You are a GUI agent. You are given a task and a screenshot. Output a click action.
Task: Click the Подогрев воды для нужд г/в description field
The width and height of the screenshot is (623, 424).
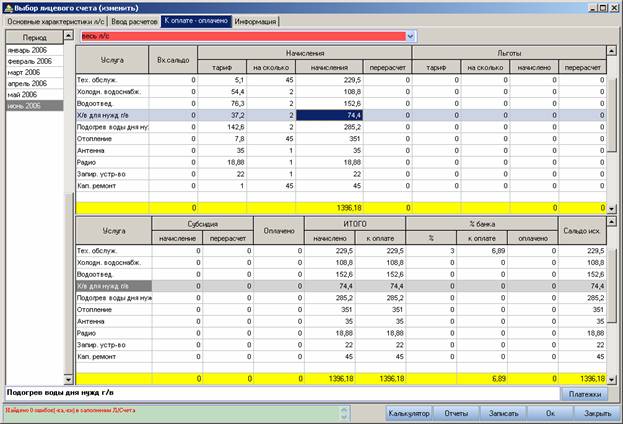pos(282,393)
